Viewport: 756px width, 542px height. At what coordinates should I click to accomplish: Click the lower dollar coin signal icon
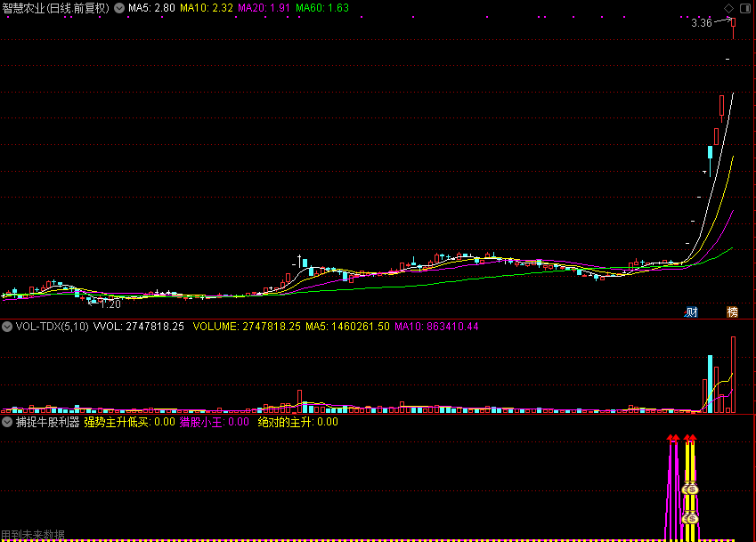tap(693, 519)
